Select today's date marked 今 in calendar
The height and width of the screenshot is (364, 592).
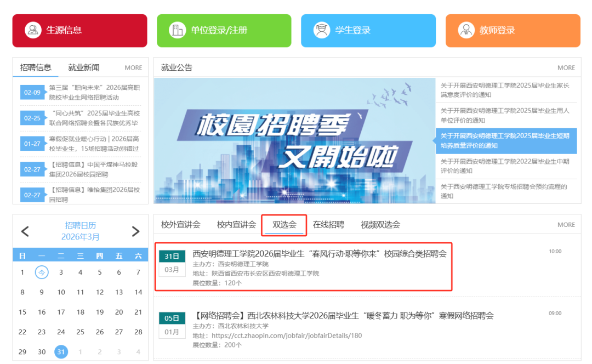[42, 272]
